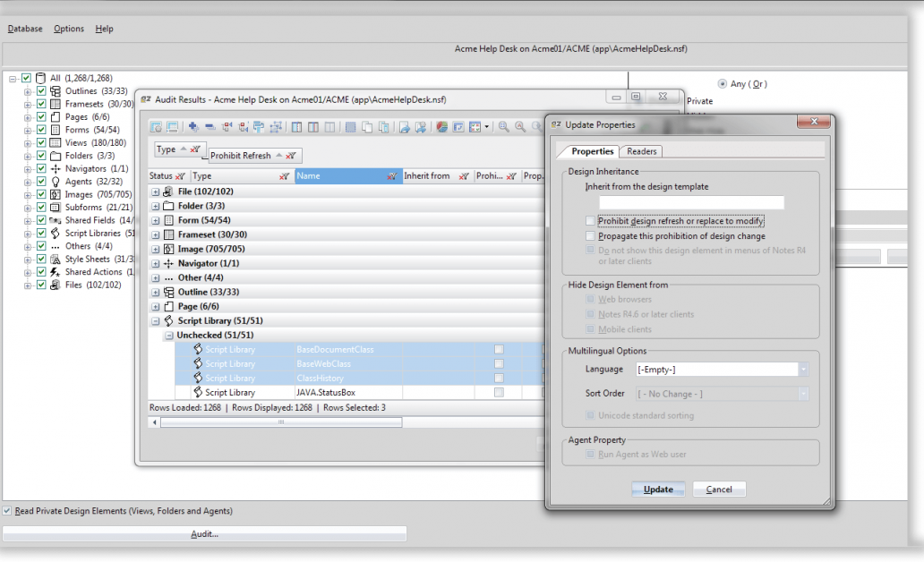This screenshot has width=924, height=562.
Task: Uncheck the Outlines checkbox
Action: tap(41, 91)
